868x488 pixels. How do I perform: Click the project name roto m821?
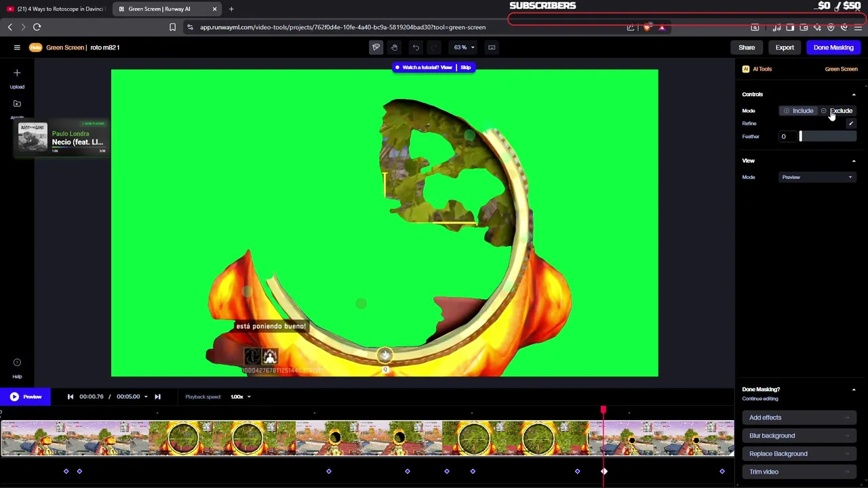tap(104, 47)
